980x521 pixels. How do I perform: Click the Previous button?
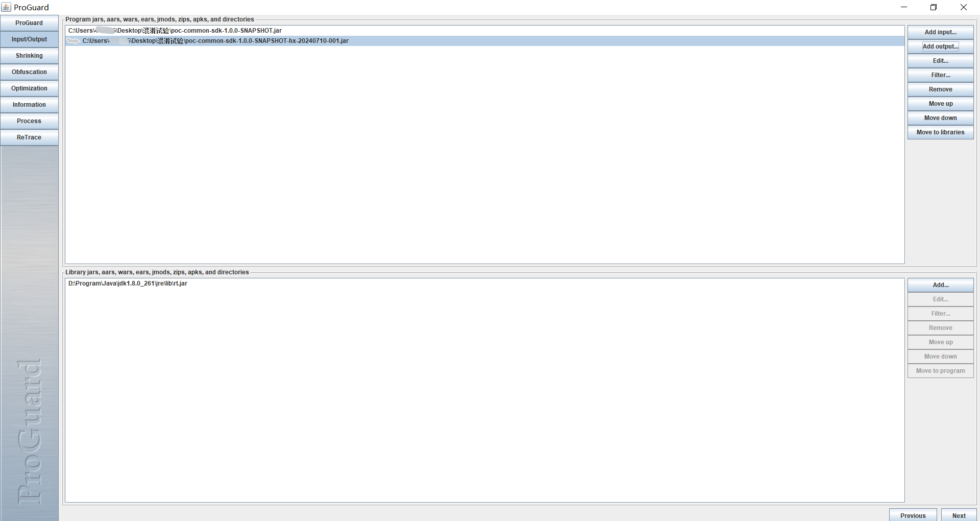(x=913, y=515)
